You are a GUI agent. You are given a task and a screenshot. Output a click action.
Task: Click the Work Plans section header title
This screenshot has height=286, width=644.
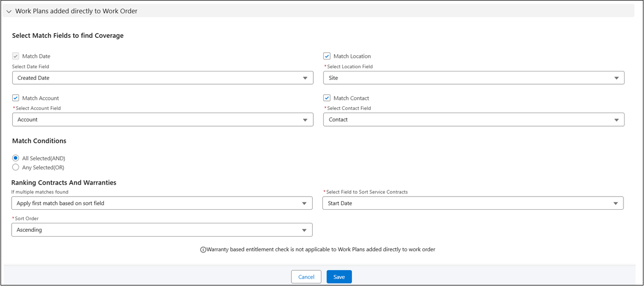76,11
